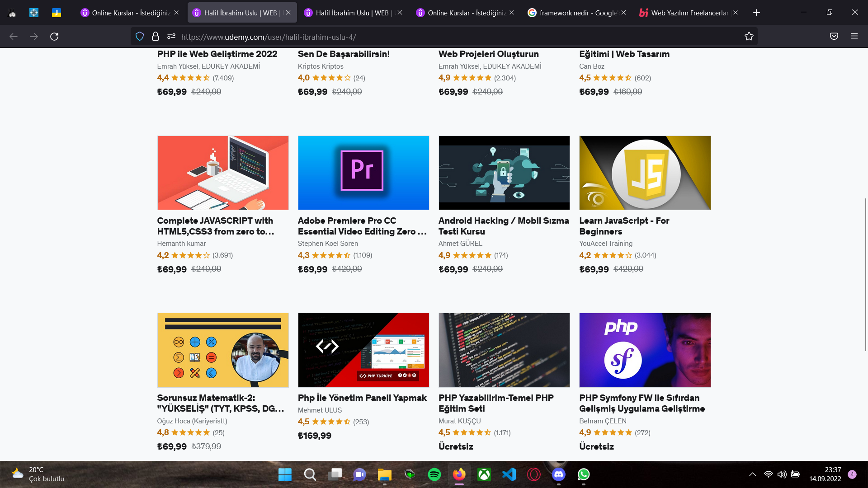Check the battery status icon in the tray
The image size is (868, 488).
[796, 474]
